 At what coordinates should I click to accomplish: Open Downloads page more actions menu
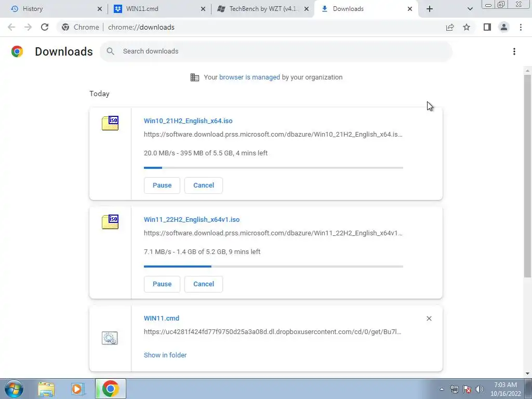click(514, 51)
